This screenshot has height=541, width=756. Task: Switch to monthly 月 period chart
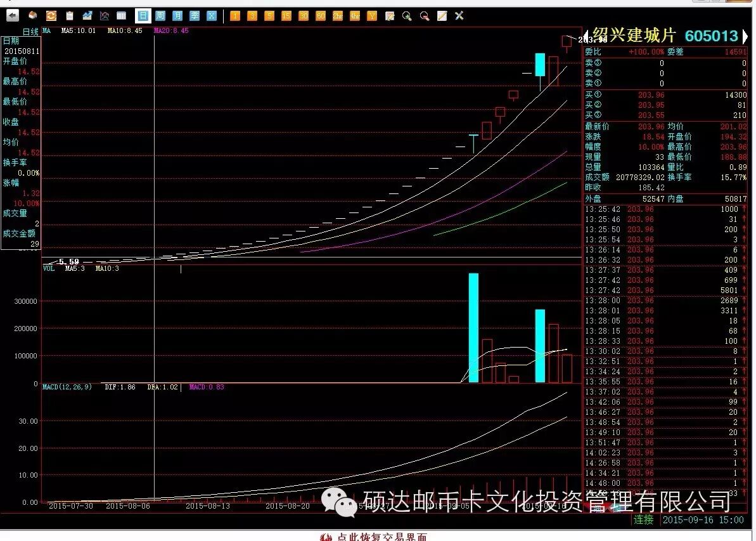[x=177, y=16]
